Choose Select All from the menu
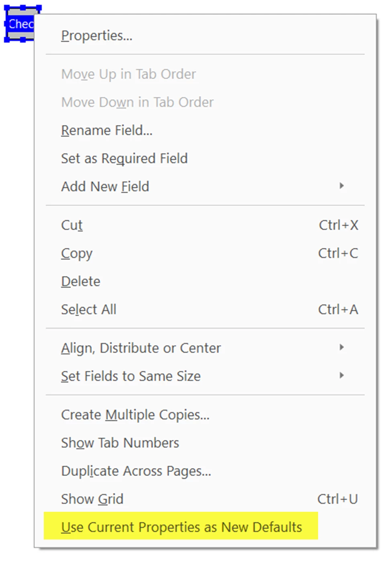This screenshot has height=564, width=392. (x=205, y=310)
